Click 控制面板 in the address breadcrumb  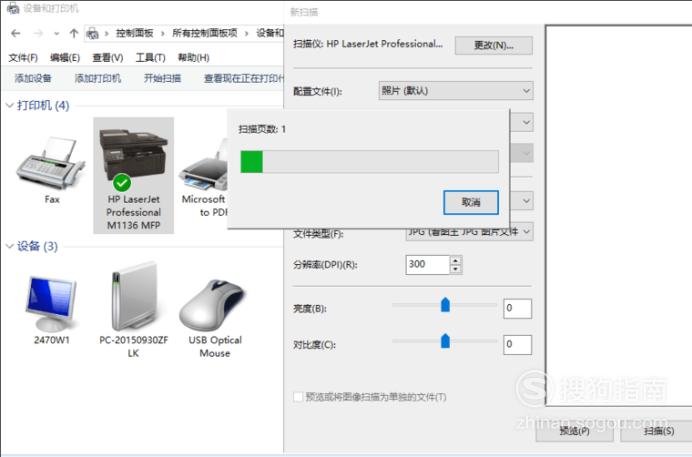coord(135,34)
